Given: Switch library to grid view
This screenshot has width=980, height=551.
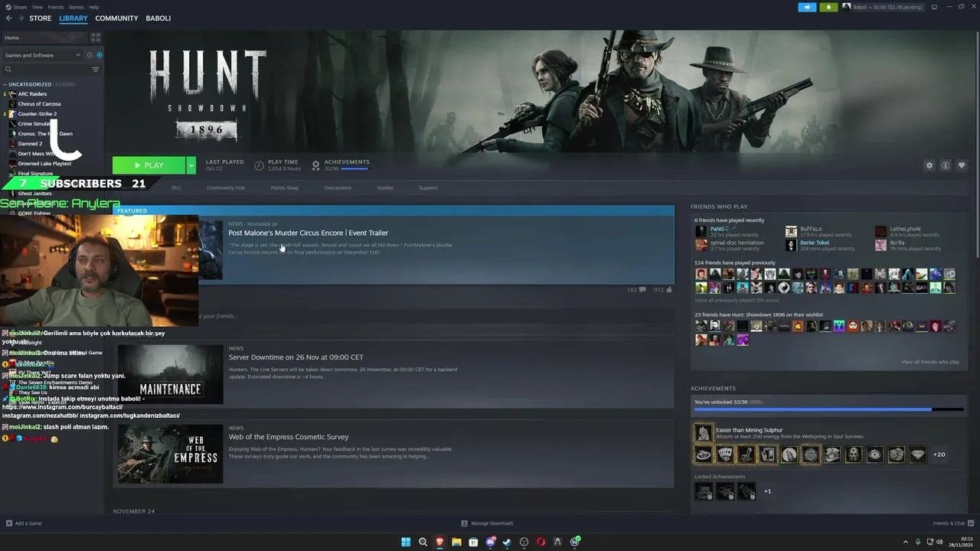Looking at the screenshot, I should 96,37.
